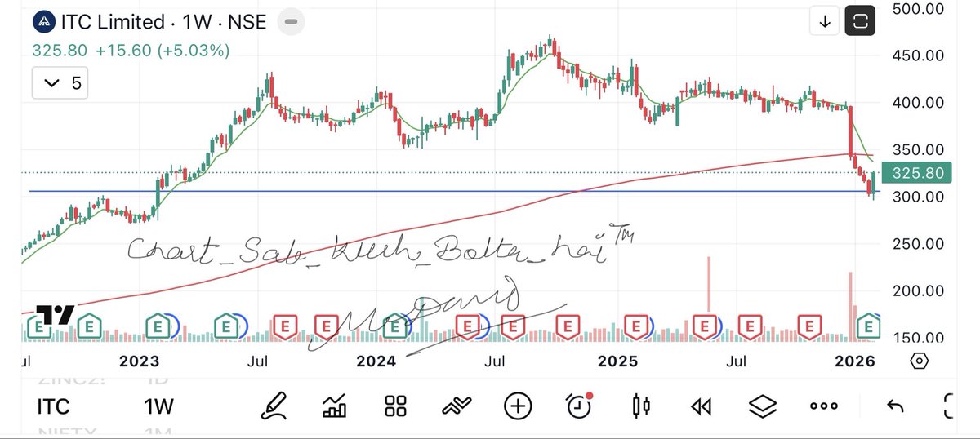Click the tall pink volume bar mid-2025
This screenshot has width=980, height=439.
[708, 284]
